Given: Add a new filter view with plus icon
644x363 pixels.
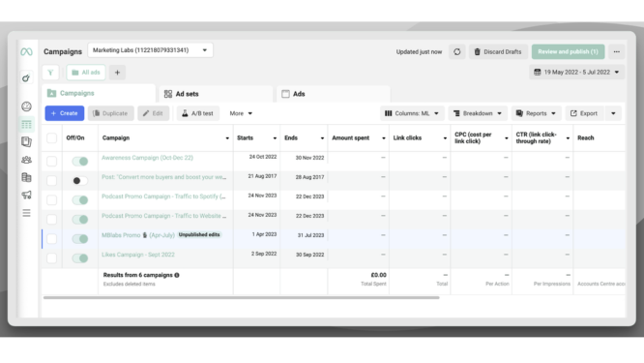Looking at the screenshot, I should [x=117, y=73].
